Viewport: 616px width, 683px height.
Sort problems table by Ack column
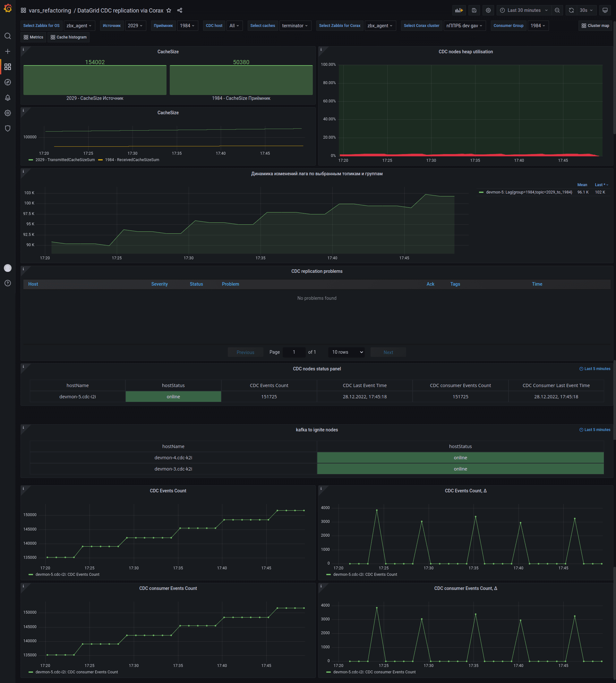(430, 284)
